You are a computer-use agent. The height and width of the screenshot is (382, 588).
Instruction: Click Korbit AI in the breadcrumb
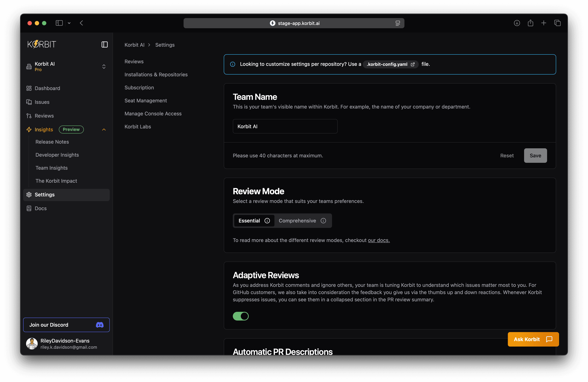pyautogui.click(x=134, y=45)
